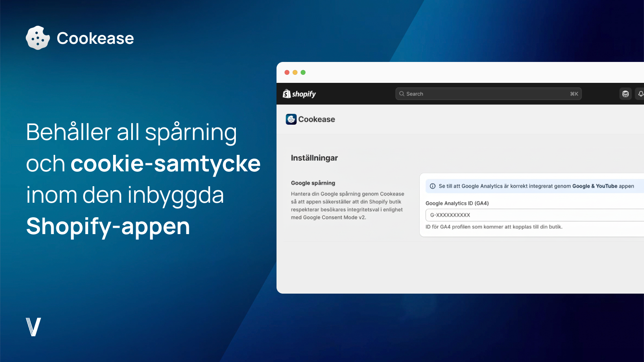
Task: Click the Google Analytics ID input field
Action: tap(535, 215)
